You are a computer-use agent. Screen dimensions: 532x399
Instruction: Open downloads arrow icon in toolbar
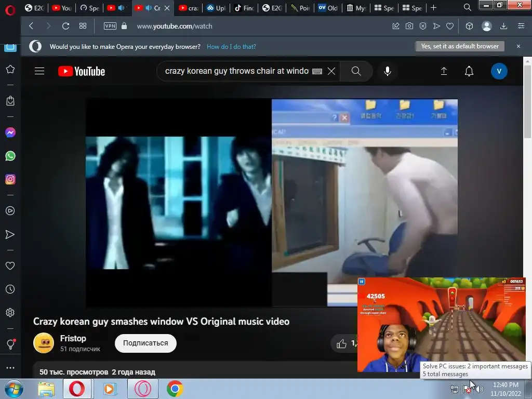pyautogui.click(x=504, y=26)
